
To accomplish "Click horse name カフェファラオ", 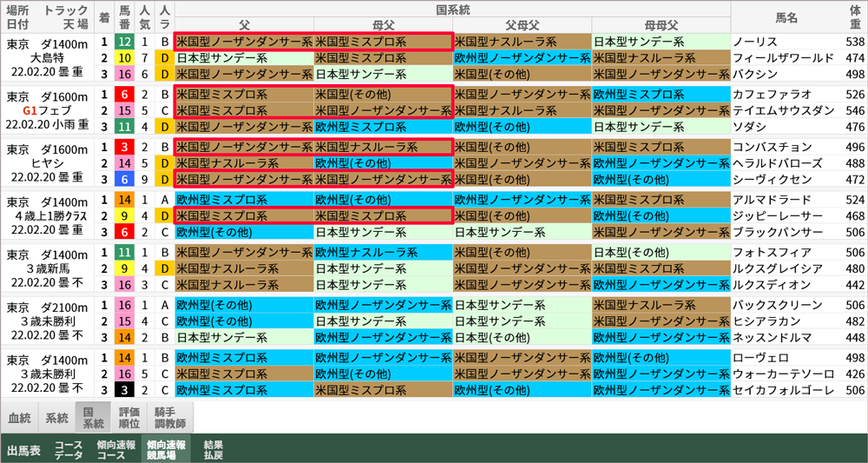I will pyautogui.click(x=771, y=94).
